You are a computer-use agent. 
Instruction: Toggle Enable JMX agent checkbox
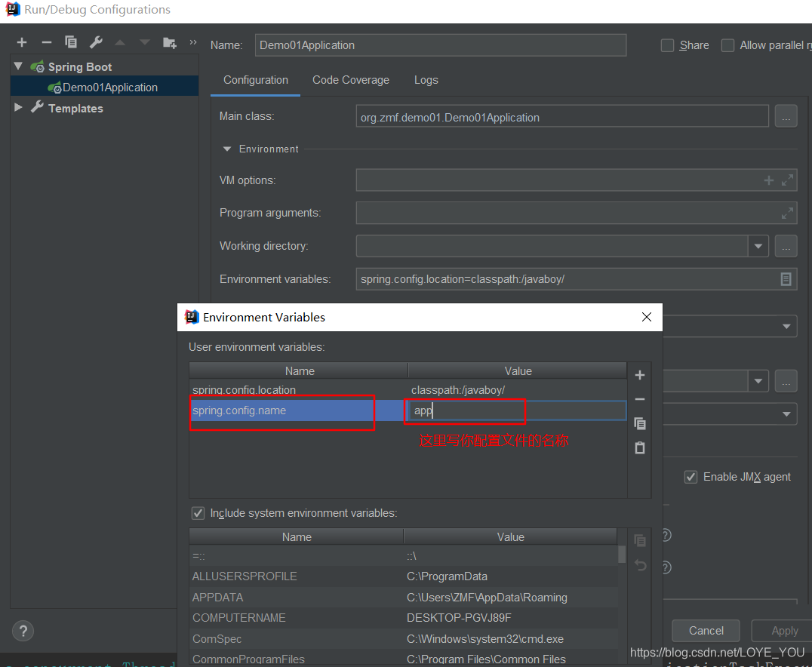(x=691, y=477)
